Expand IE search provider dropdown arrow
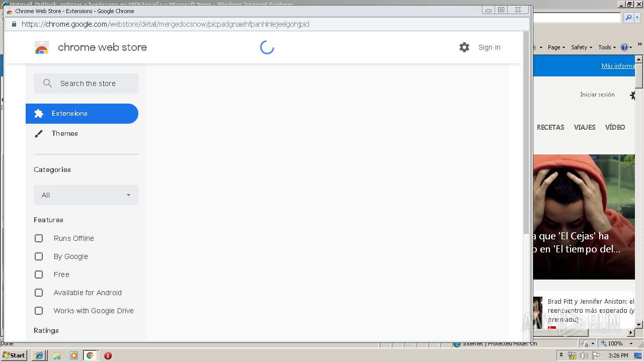 (x=638, y=18)
